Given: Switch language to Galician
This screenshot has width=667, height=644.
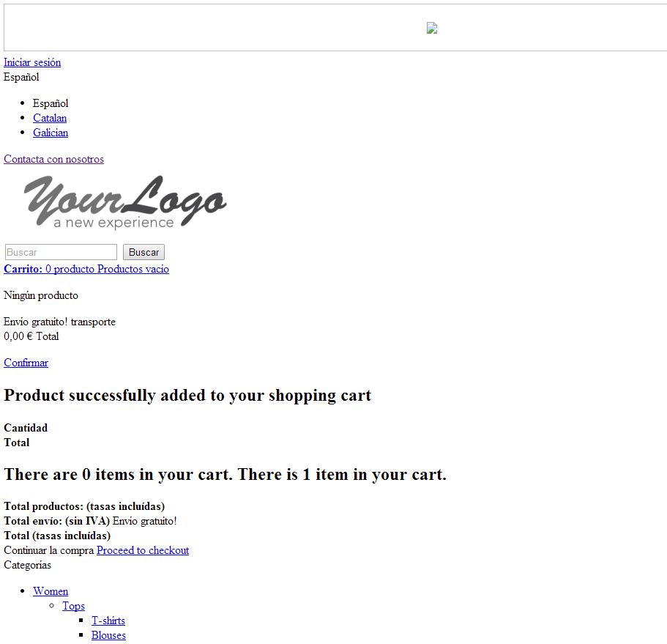Looking at the screenshot, I should 51,133.
